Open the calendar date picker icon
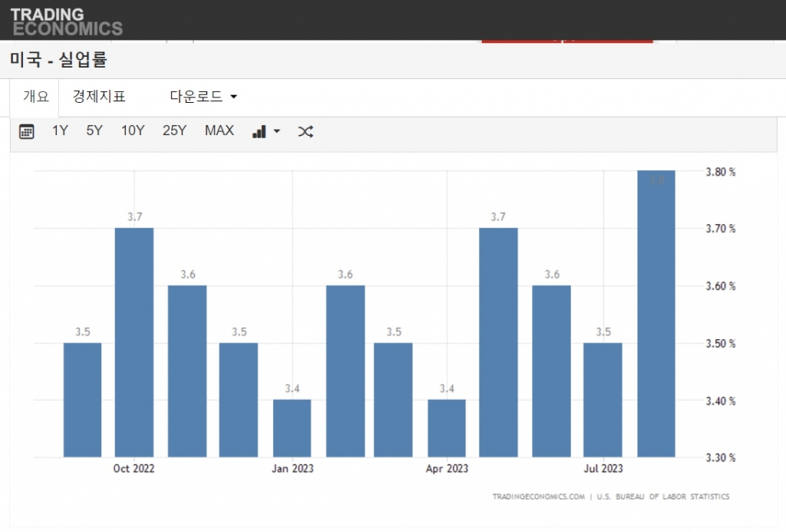The image size is (786, 532). (27, 131)
